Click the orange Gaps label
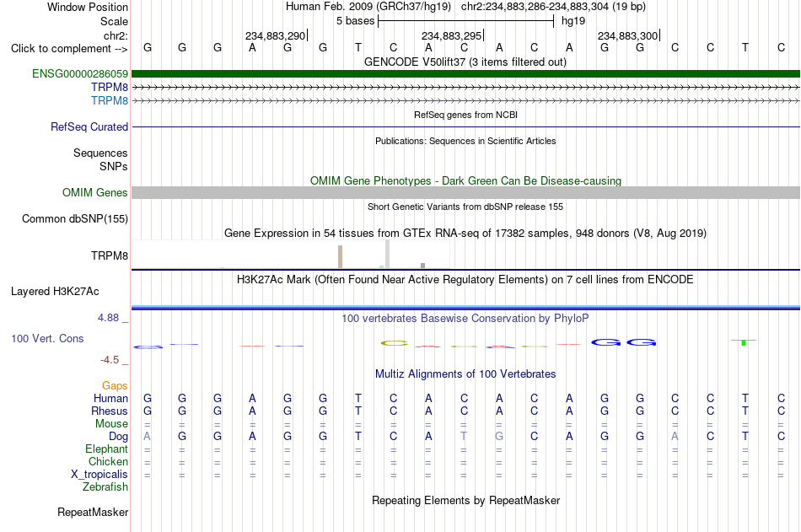This screenshot has height=532, width=801. point(115,386)
